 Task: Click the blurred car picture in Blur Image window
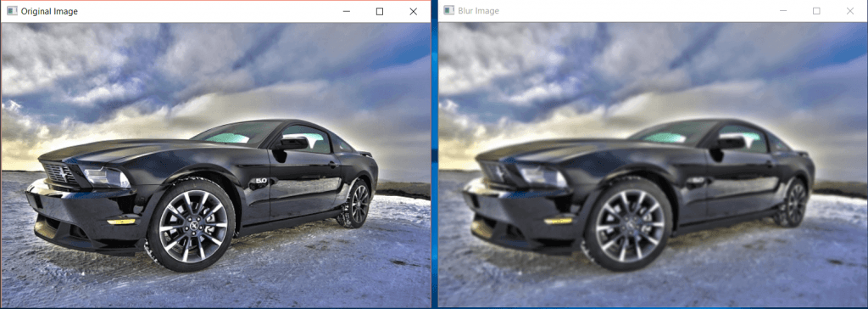(654, 165)
